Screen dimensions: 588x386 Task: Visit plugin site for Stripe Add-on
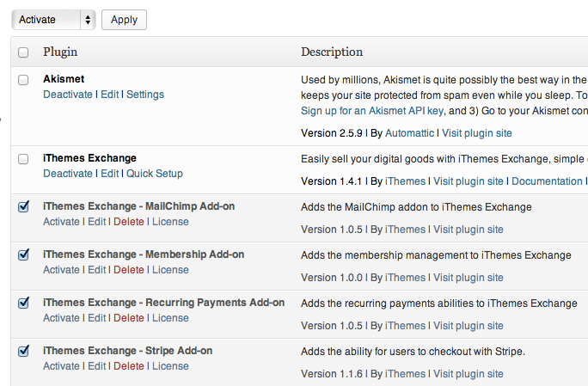pyautogui.click(x=469, y=374)
